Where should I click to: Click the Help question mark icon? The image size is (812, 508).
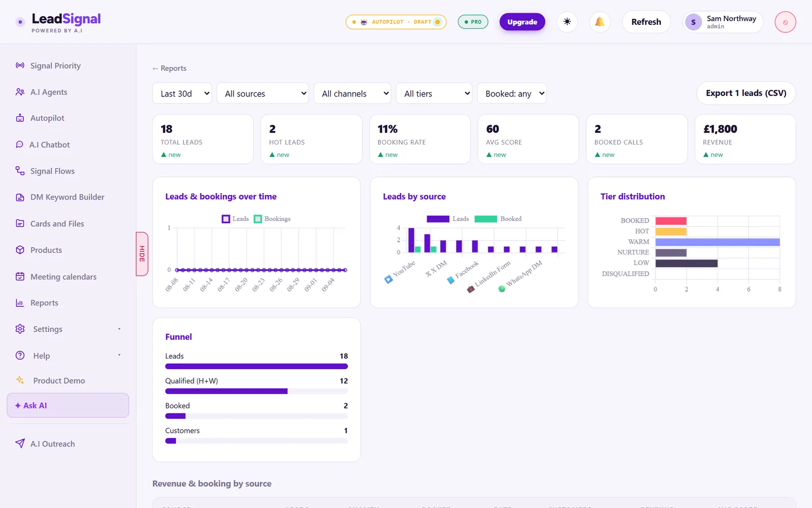tap(20, 356)
